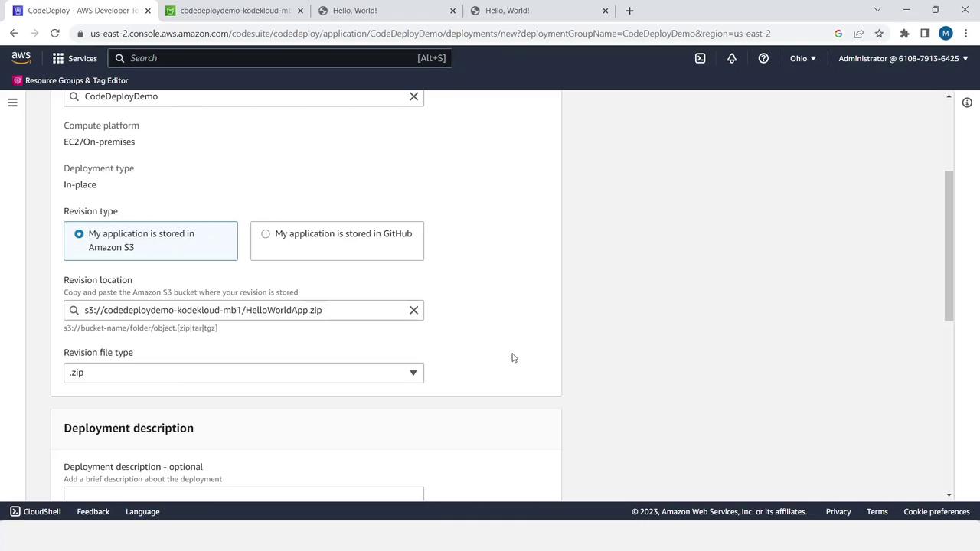Screen dimensions: 980x551
Task: Click the page vertical scrollbar thumb
Action: 949,246
